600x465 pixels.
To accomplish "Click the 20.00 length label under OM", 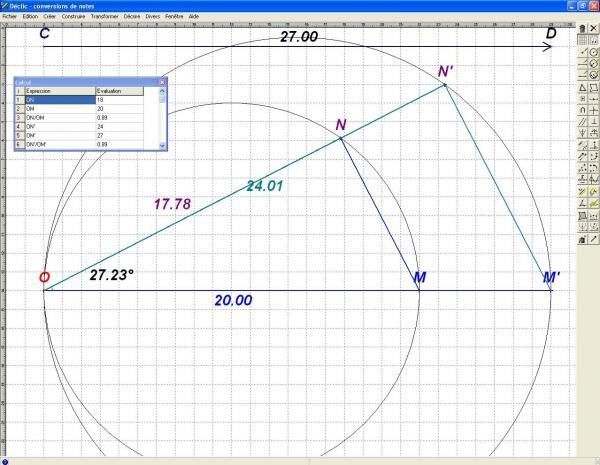I will point(233,300).
